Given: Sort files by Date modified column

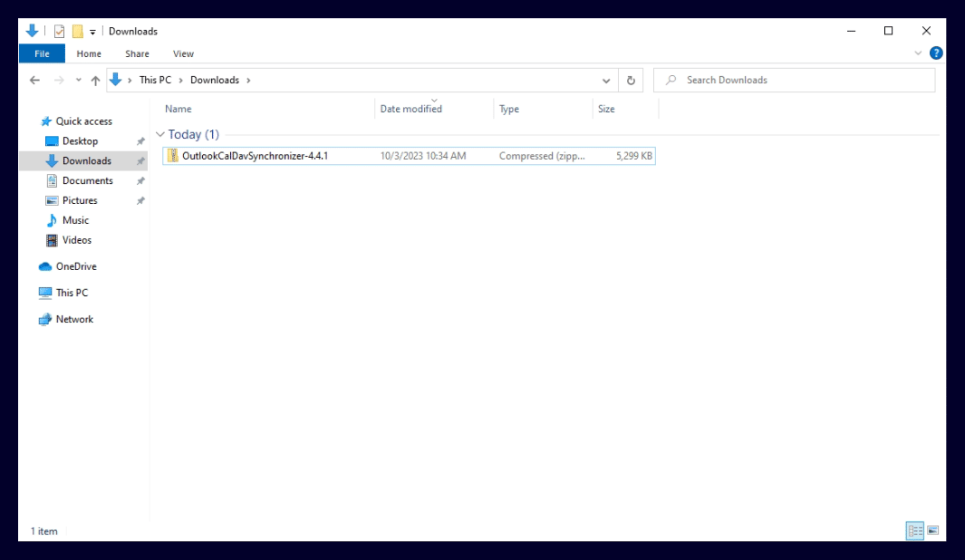Looking at the screenshot, I should [410, 109].
